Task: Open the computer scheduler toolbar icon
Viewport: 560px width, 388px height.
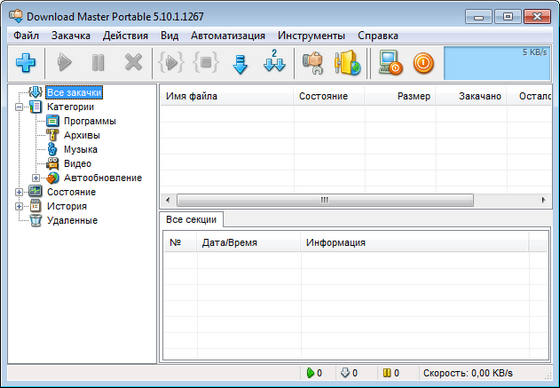Action: pos(390,63)
